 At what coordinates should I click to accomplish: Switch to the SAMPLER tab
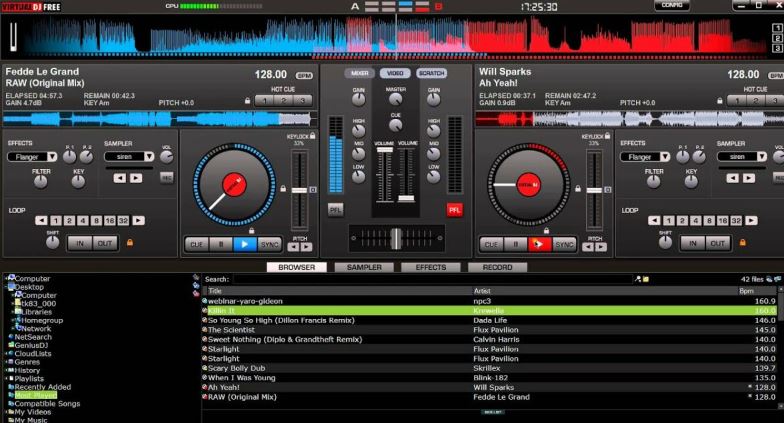364,268
